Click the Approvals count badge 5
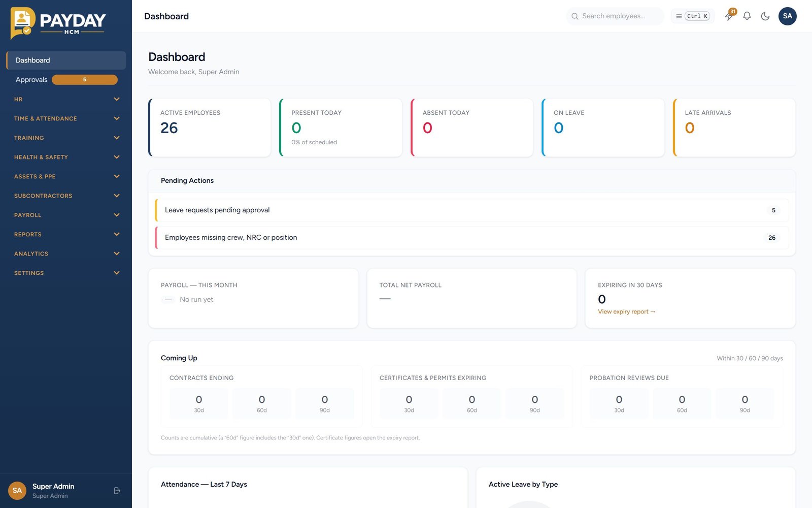 85,80
